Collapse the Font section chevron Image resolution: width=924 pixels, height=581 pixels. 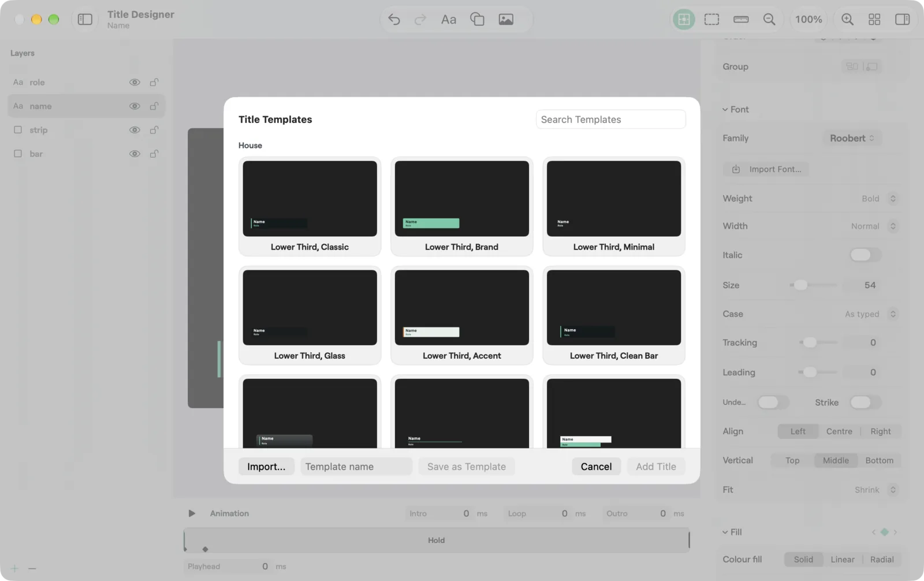[725, 109]
